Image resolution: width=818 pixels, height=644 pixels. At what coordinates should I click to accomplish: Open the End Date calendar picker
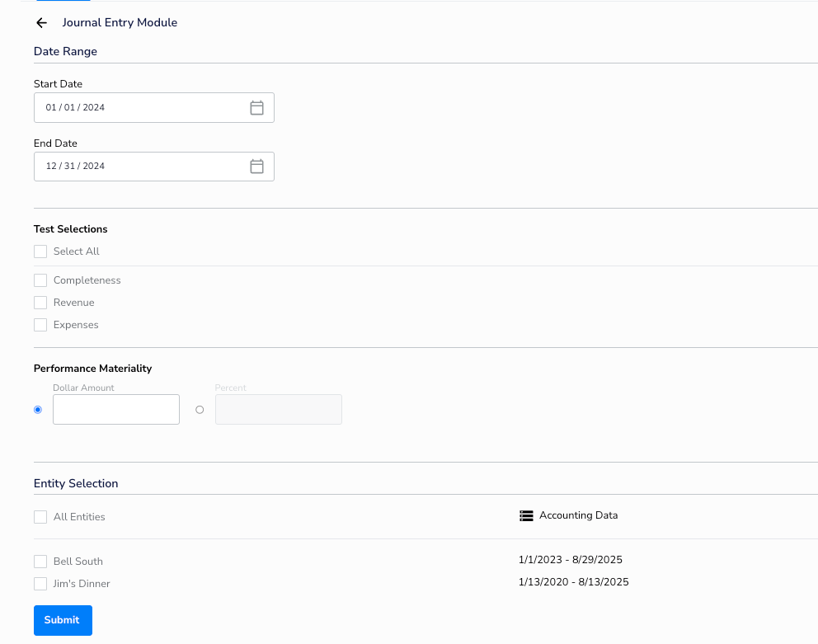256,166
